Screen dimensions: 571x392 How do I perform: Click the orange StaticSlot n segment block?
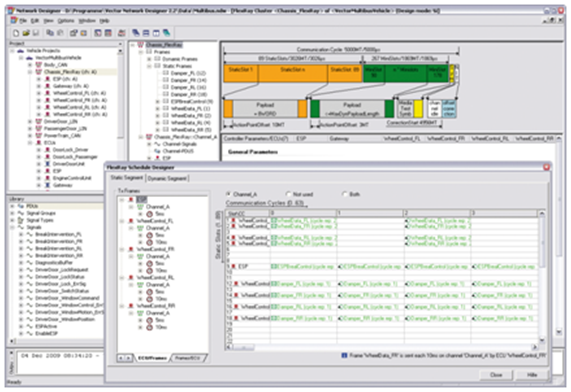[x=293, y=73]
